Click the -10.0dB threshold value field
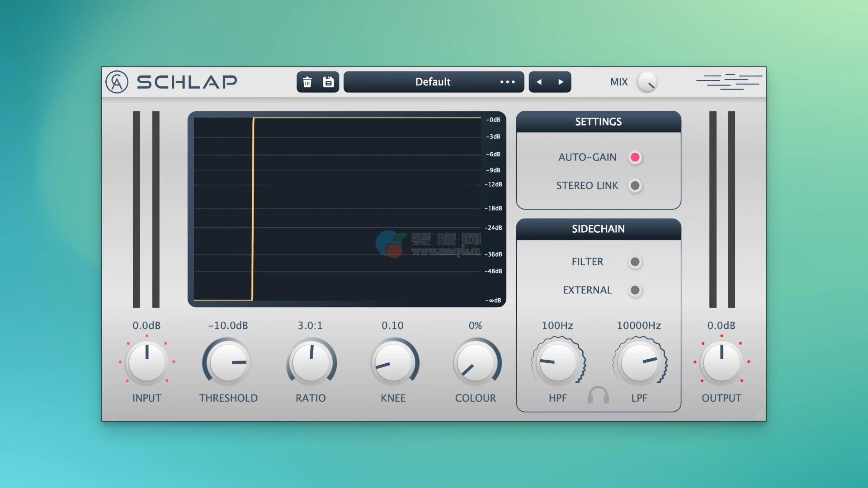 pyautogui.click(x=228, y=325)
